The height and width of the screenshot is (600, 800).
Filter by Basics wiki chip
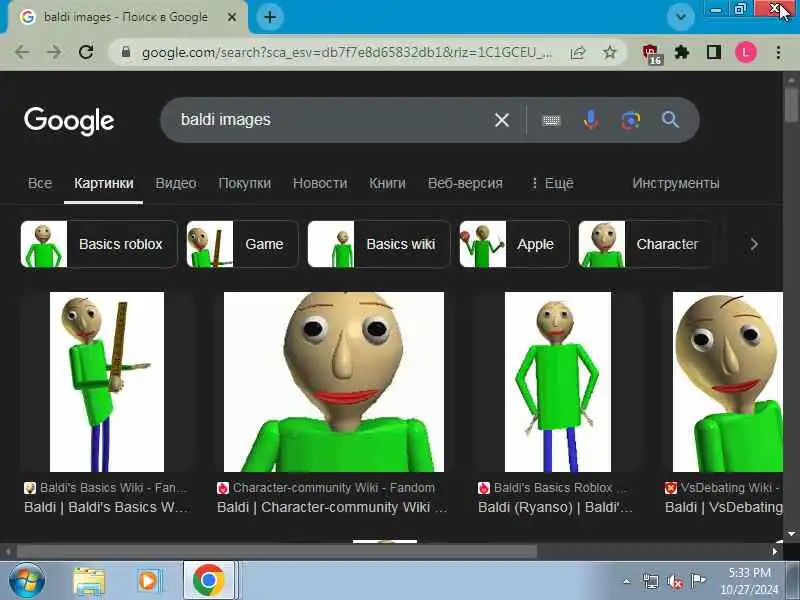point(379,244)
